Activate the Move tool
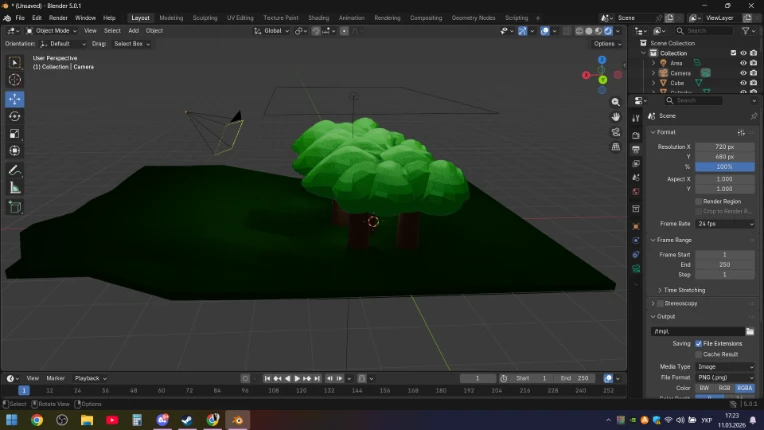Viewport: 764px width, 430px height. (x=15, y=99)
